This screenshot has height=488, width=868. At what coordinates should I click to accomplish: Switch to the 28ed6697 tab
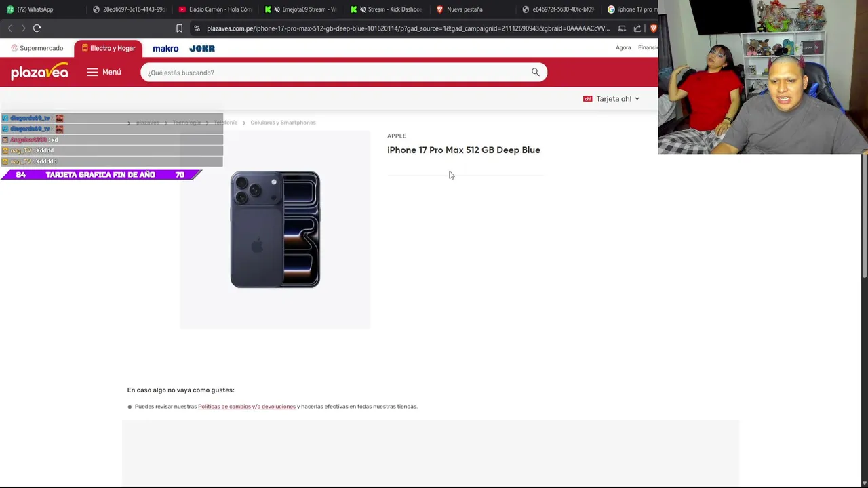(x=130, y=9)
